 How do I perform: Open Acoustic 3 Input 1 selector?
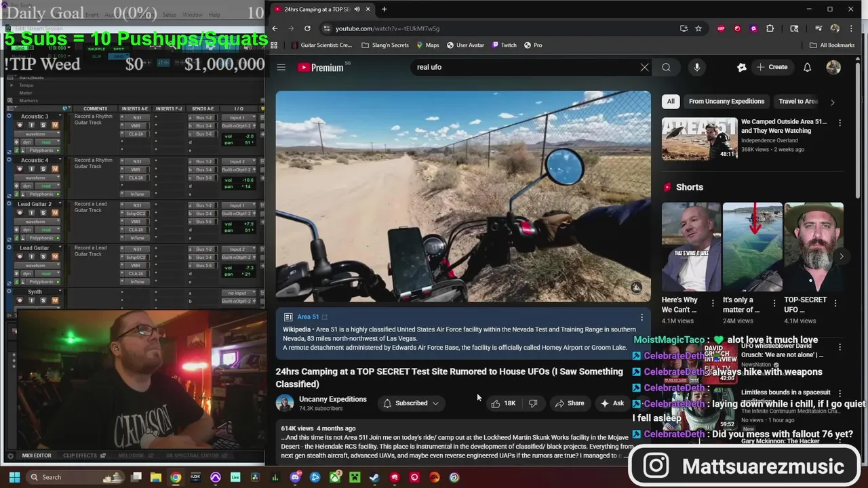[239, 118]
